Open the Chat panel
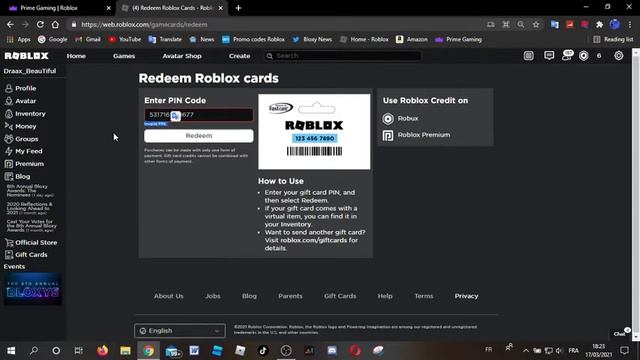 coord(621,333)
